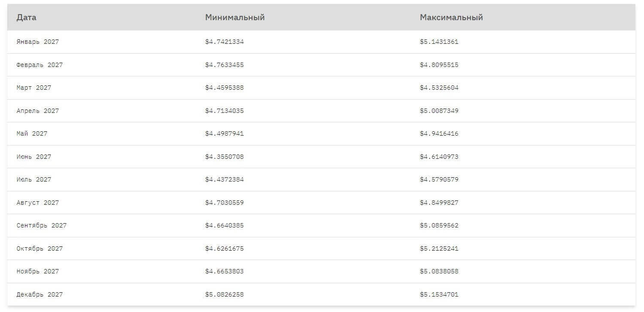Click the "Ноябрь 2027" date cell

coord(38,272)
